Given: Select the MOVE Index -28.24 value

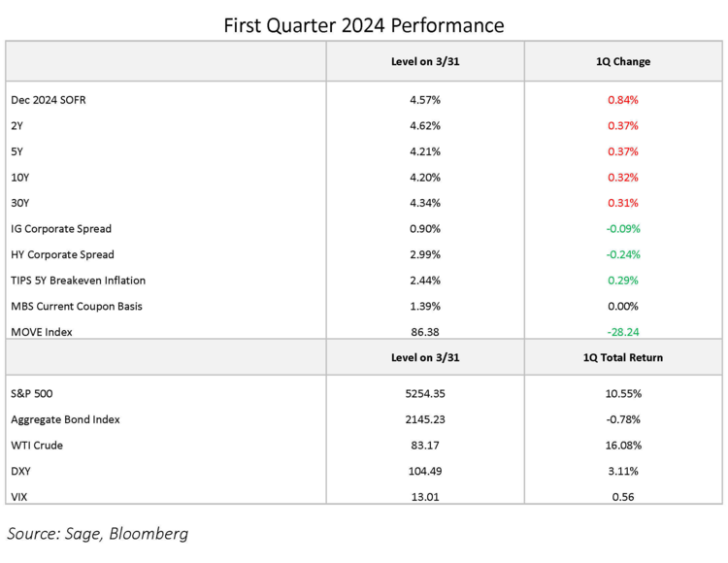Looking at the screenshot, I should (x=623, y=332).
